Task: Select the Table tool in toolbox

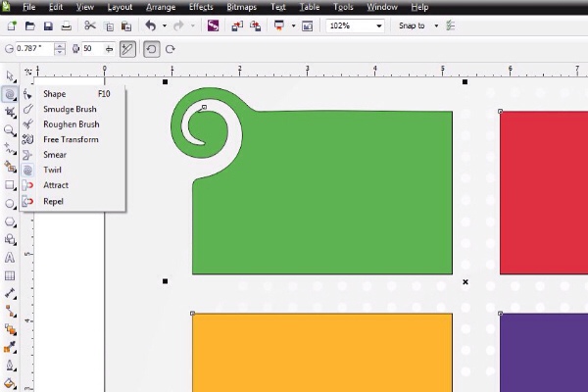Action: (10, 275)
